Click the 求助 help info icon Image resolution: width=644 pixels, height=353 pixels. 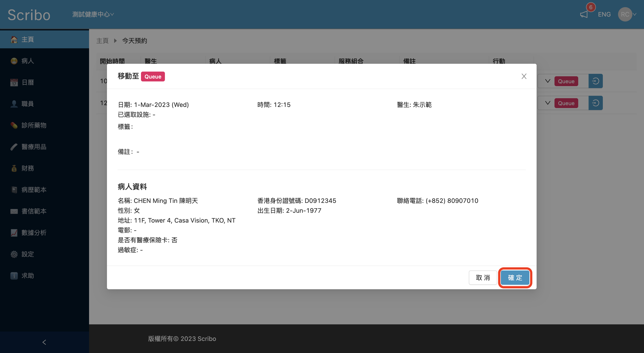pos(14,276)
